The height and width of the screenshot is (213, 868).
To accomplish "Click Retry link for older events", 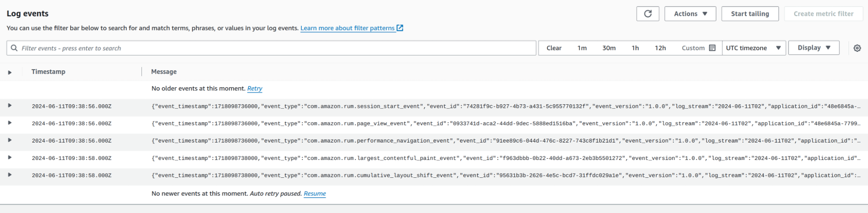I will pos(254,89).
